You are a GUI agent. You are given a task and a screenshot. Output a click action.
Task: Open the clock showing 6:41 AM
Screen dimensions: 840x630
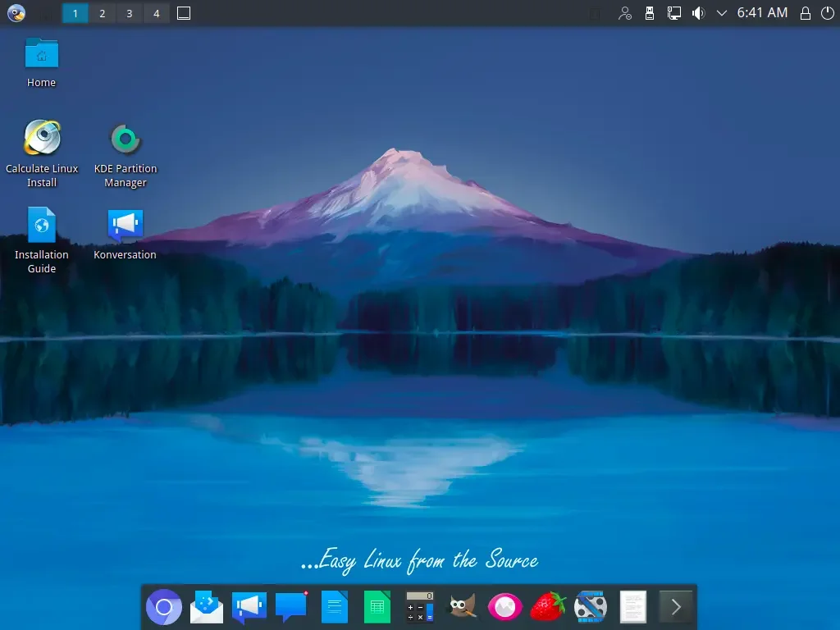point(762,13)
